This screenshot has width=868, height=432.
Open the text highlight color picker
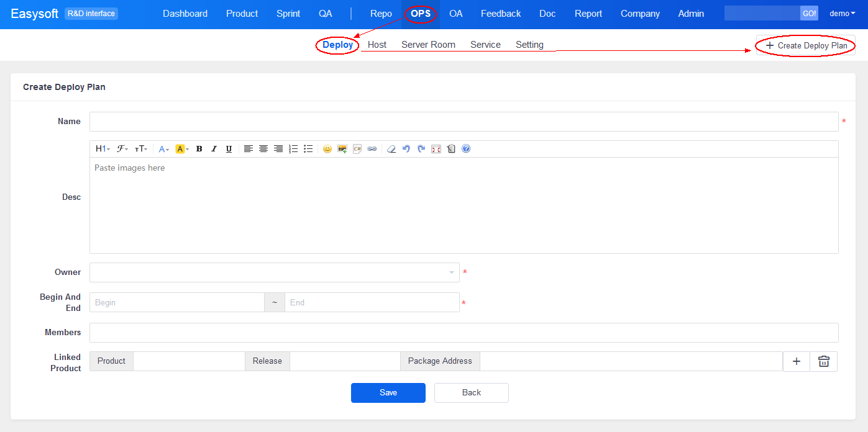(x=181, y=149)
